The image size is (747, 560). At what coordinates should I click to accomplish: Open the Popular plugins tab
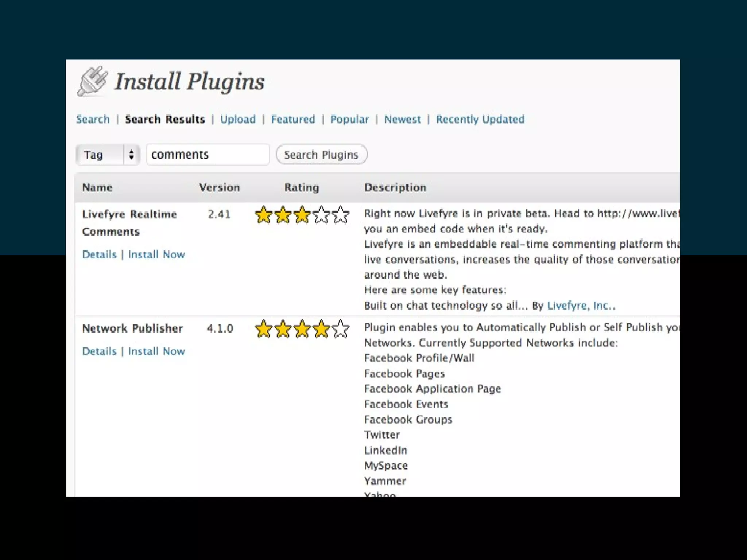click(x=349, y=119)
